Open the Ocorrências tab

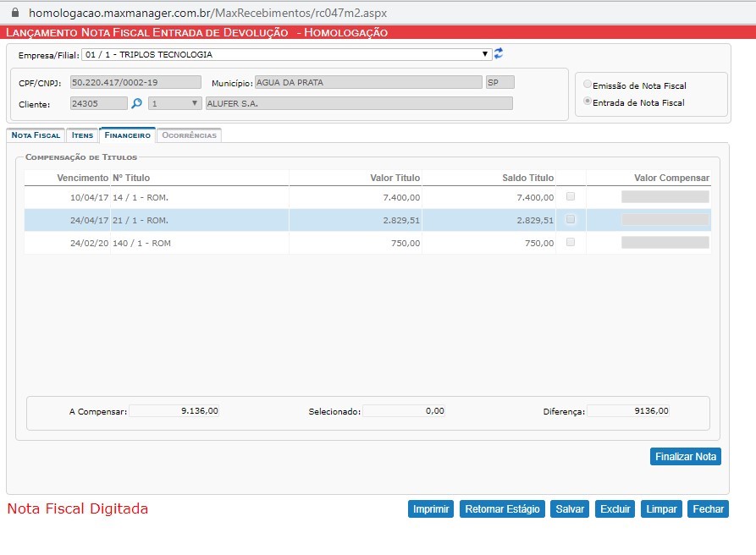pos(189,135)
